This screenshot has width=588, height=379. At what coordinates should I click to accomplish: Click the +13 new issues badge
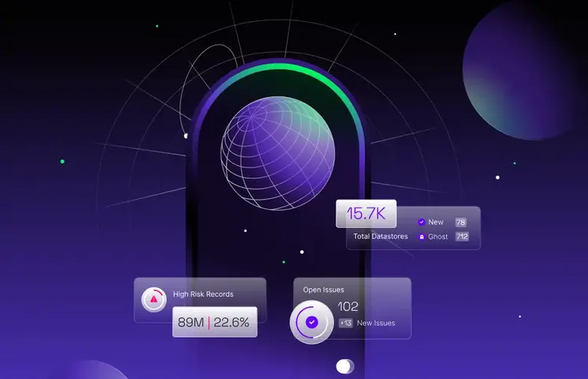click(346, 323)
